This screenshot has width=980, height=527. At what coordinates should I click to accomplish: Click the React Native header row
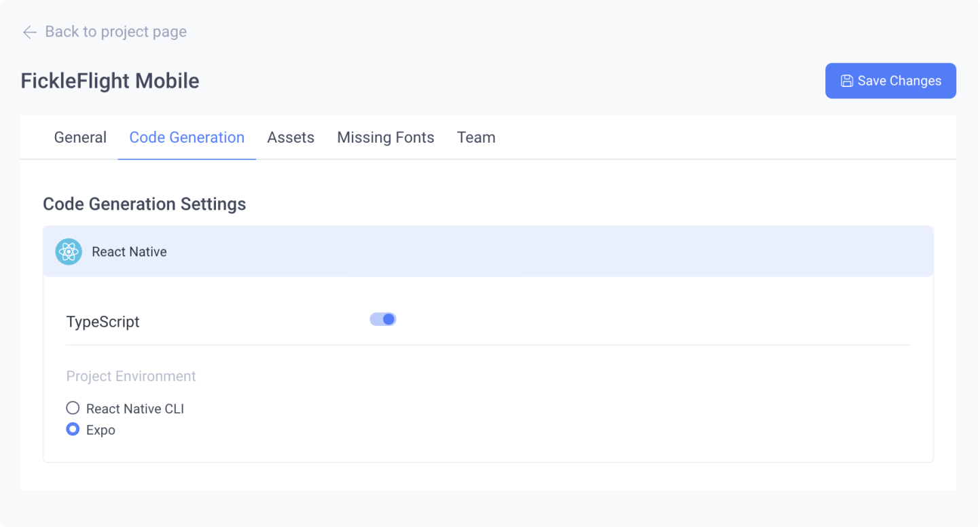488,251
